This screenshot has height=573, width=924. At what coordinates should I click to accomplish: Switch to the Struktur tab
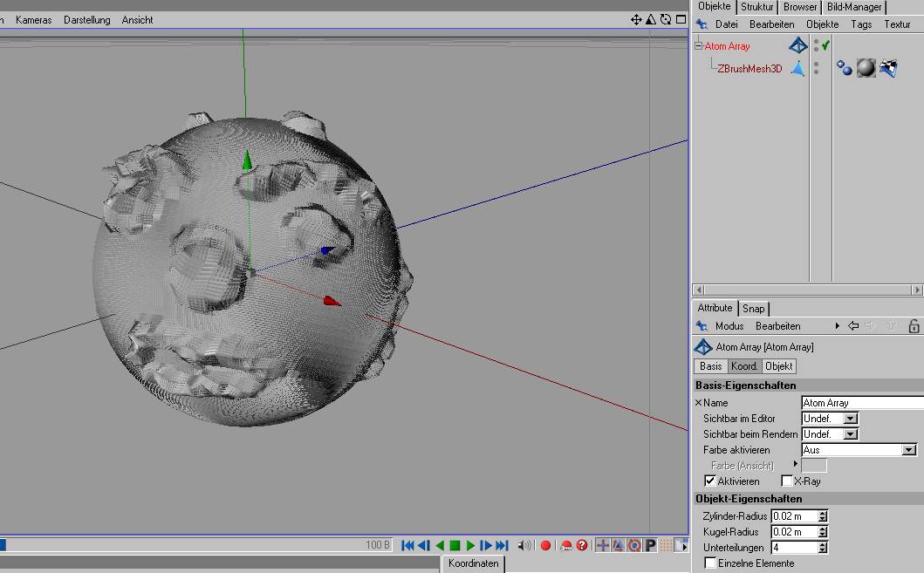pyautogui.click(x=756, y=7)
